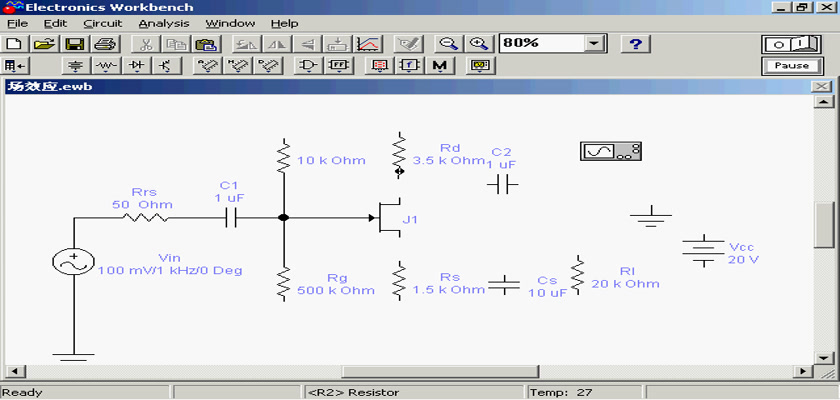Open the flip-flop Digital parts bin

[339, 66]
